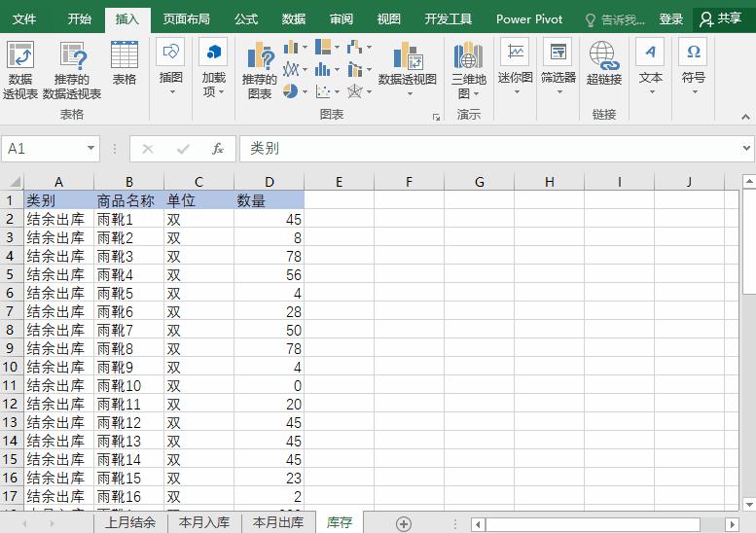Switch to the Data (数据) tab

coord(294,18)
